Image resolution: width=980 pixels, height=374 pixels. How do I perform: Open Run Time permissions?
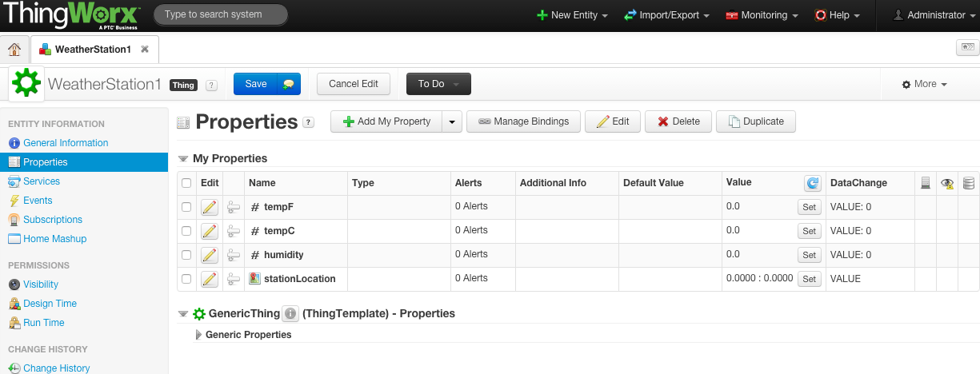pyautogui.click(x=43, y=323)
